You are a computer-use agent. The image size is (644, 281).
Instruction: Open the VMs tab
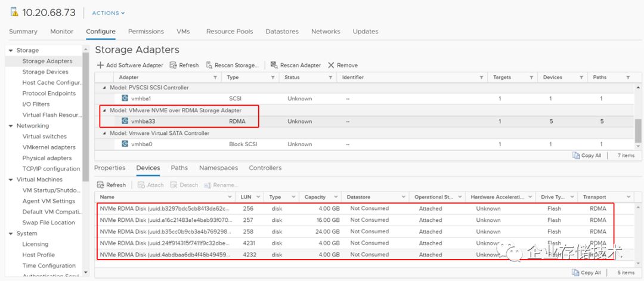183,32
